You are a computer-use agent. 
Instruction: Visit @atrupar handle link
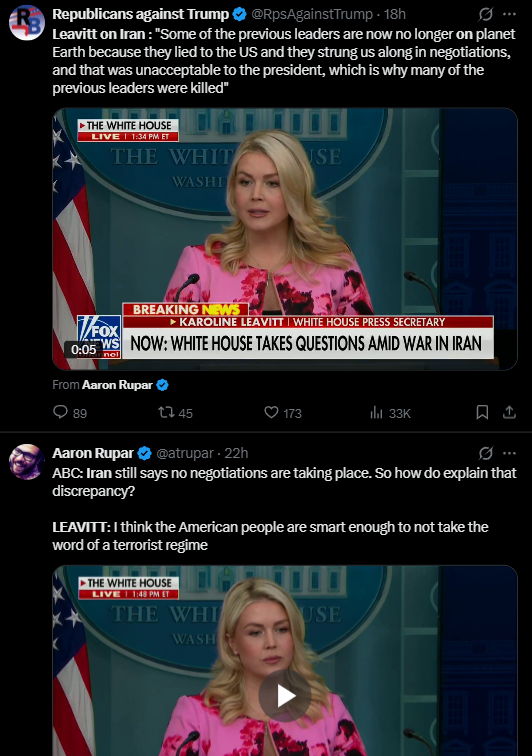185,453
